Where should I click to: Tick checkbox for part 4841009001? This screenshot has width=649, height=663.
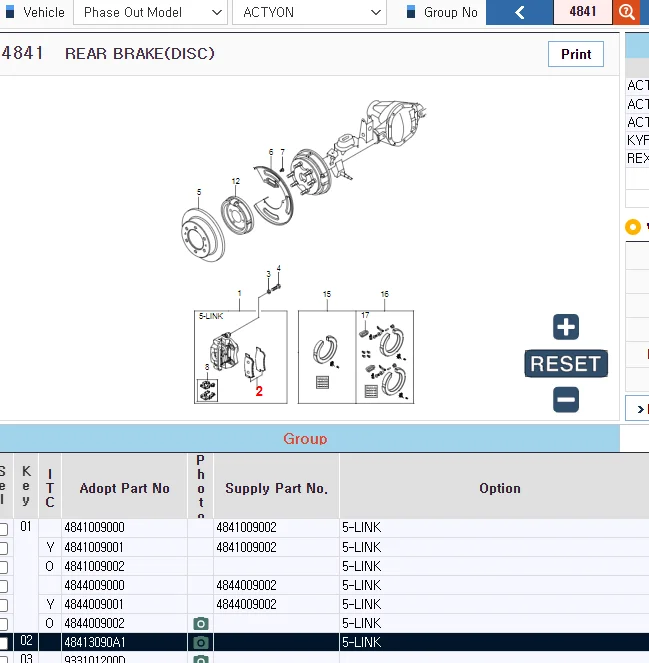tap(3, 548)
